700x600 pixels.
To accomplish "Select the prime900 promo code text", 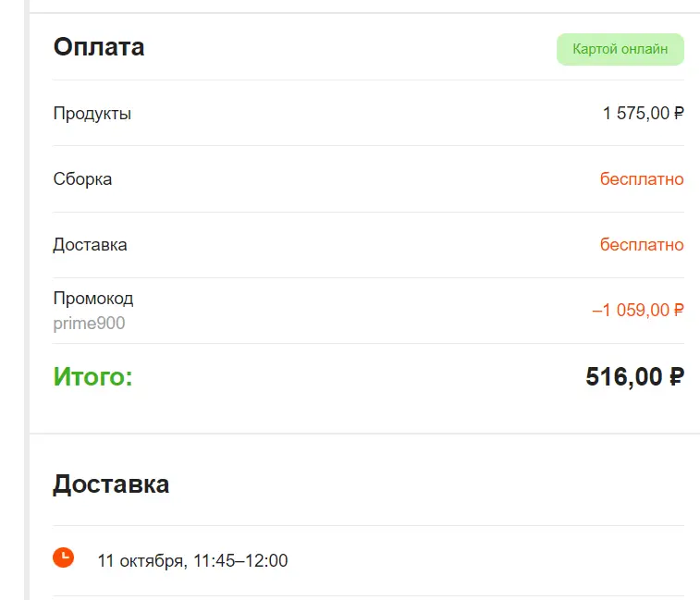I will click(x=90, y=324).
